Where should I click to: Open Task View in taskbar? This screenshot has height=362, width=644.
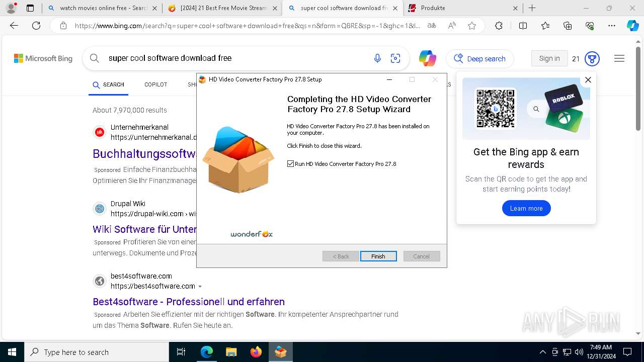point(181,352)
